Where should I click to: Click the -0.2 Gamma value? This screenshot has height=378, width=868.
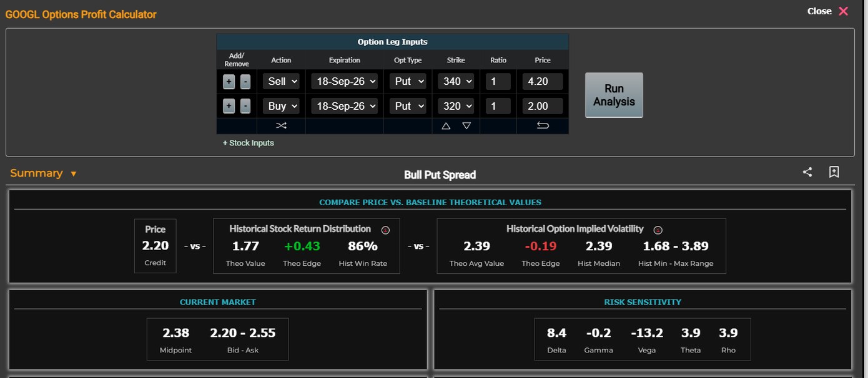[x=598, y=333]
